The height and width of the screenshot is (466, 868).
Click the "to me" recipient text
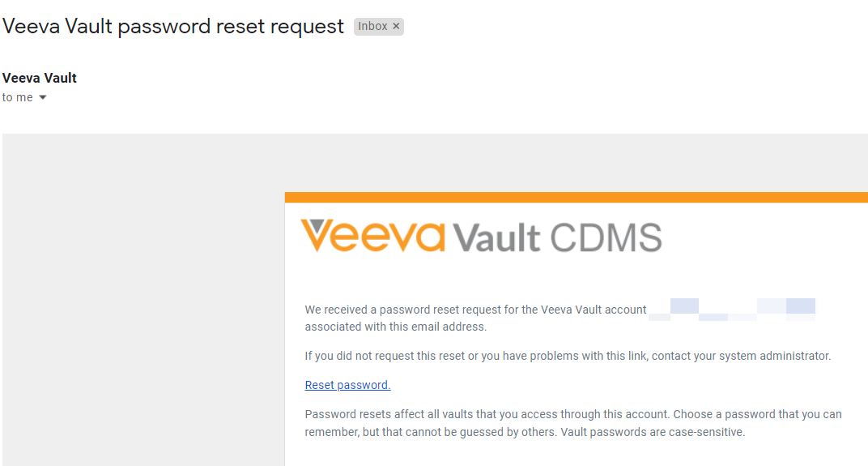pyautogui.click(x=18, y=97)
